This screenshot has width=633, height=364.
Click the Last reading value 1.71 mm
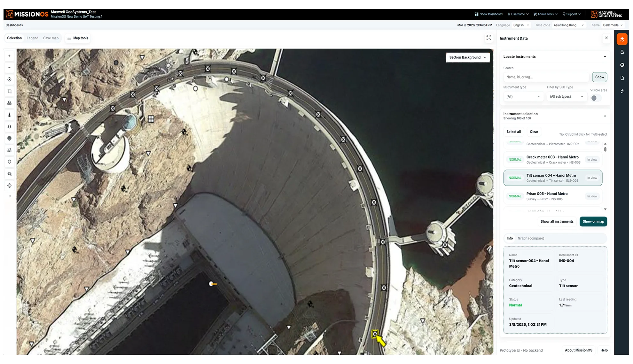[x=565, y=305]
